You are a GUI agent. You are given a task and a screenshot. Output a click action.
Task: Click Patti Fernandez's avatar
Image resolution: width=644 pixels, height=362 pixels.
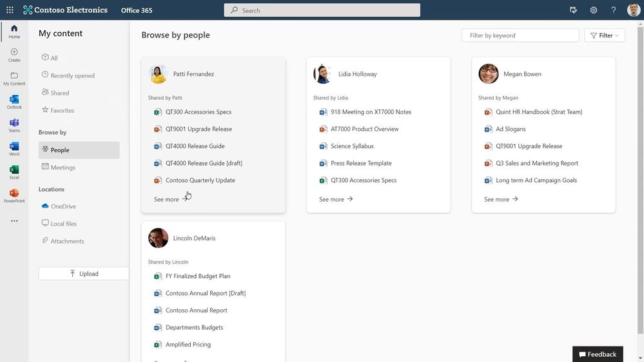point(158,74)
